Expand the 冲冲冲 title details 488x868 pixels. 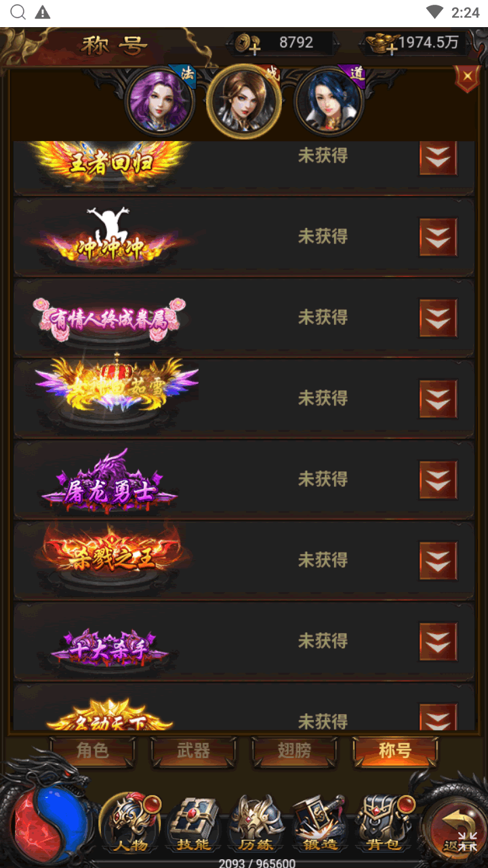(x=438, y=237)
